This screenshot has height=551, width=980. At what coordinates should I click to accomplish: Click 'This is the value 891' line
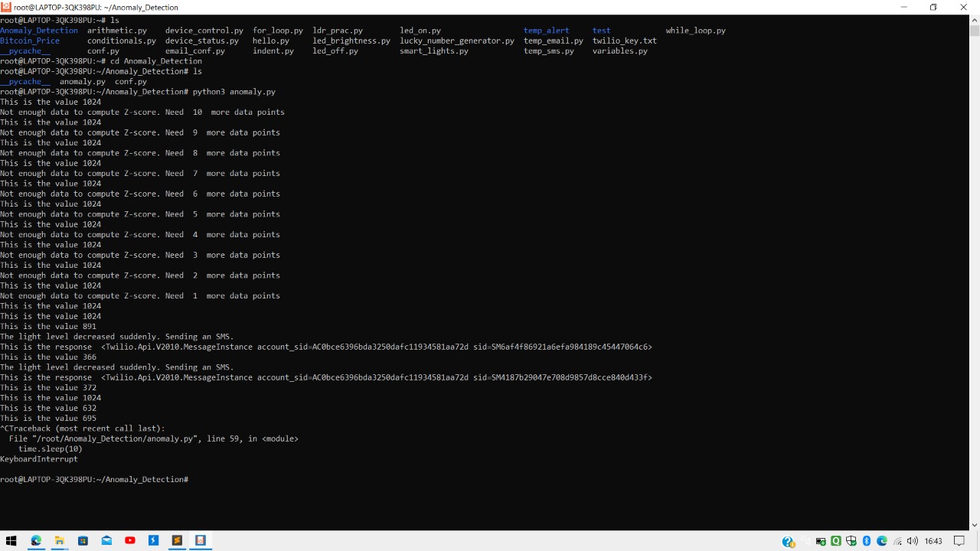(48, 327)
